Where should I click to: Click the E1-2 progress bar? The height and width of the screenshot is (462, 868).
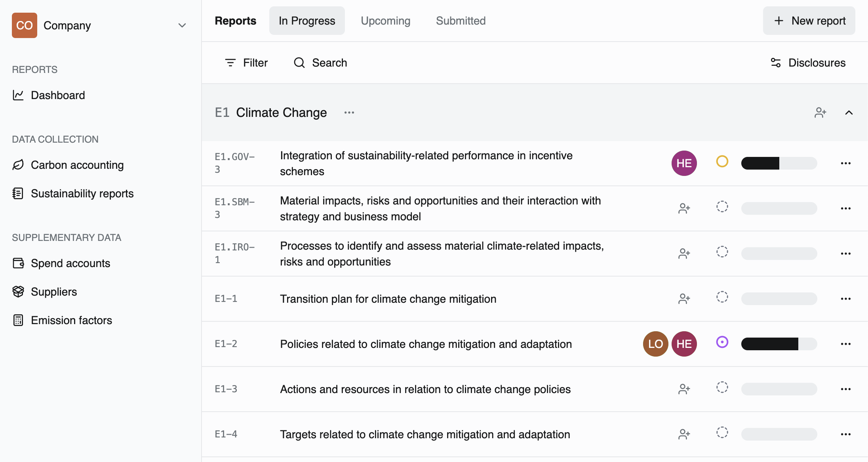tap(779, 344)
